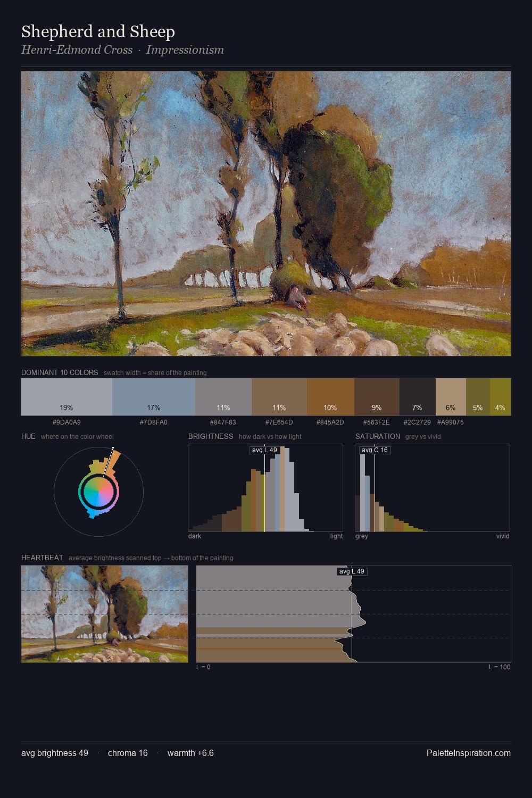This screenshot has width=532, height=798.
Task: Click the HUE section heading
Action: [x=28, y=436]
